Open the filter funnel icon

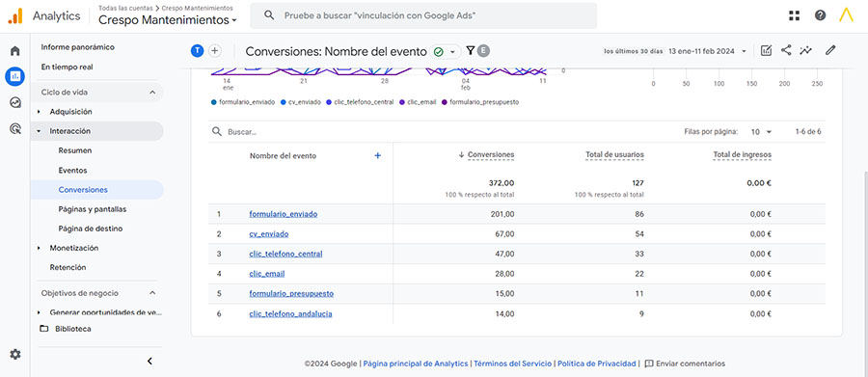point(471,51)
